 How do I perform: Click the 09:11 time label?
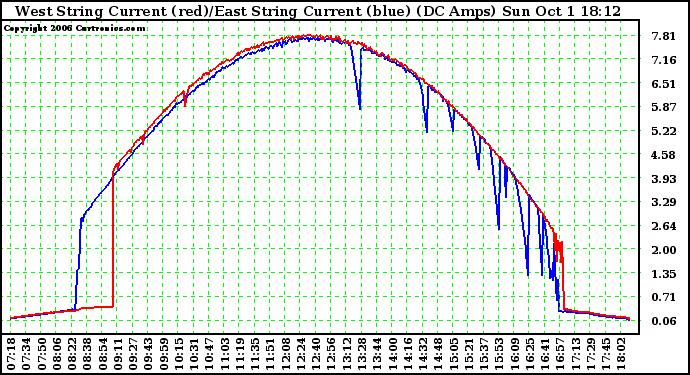tap(118, 354)
